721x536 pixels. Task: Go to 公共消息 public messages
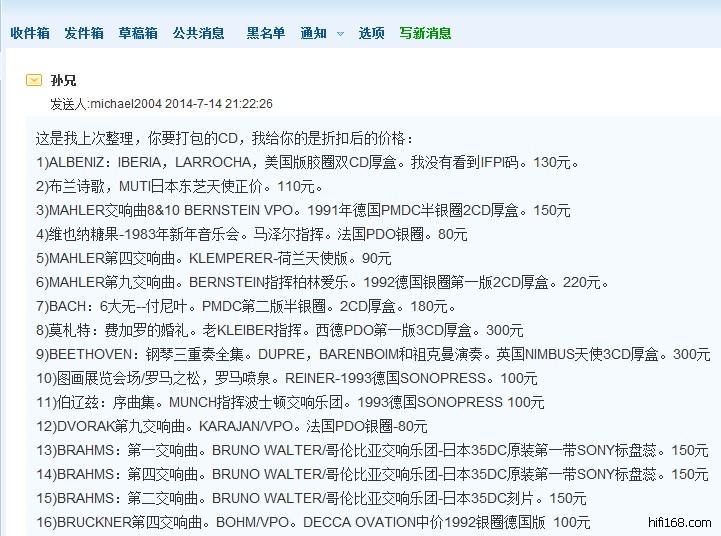pos(198,33)
